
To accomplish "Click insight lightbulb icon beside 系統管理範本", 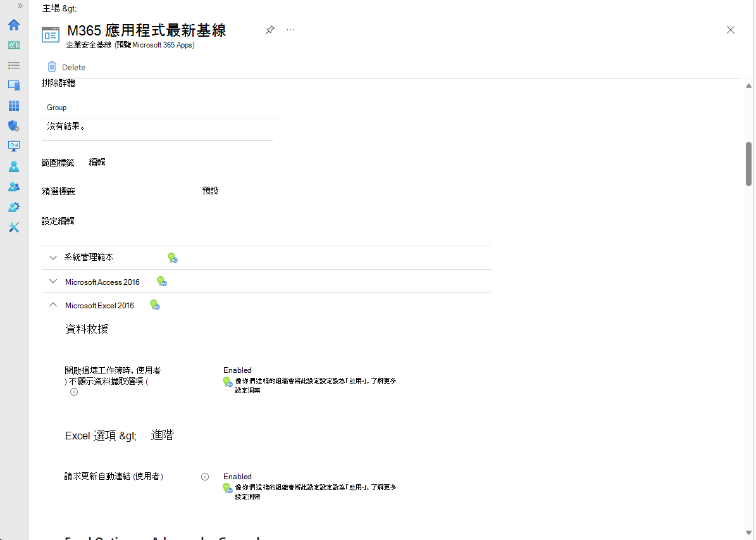I will click(x=173, y=258).
